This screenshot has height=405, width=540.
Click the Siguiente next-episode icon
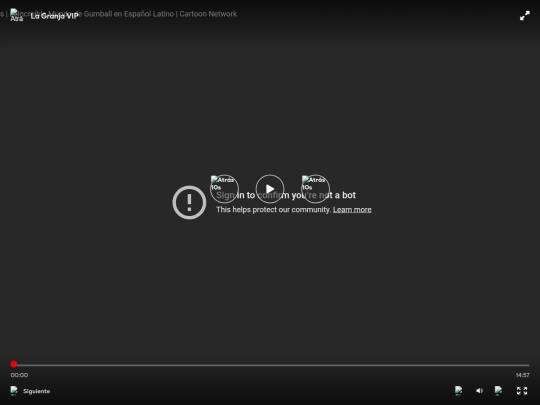click(x=14, y=391)
